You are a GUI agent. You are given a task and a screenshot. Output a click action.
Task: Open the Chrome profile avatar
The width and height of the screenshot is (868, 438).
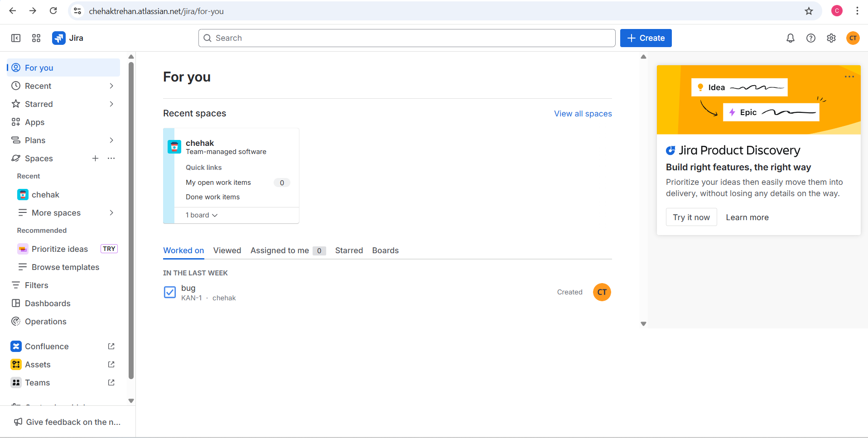click(837, 11)
